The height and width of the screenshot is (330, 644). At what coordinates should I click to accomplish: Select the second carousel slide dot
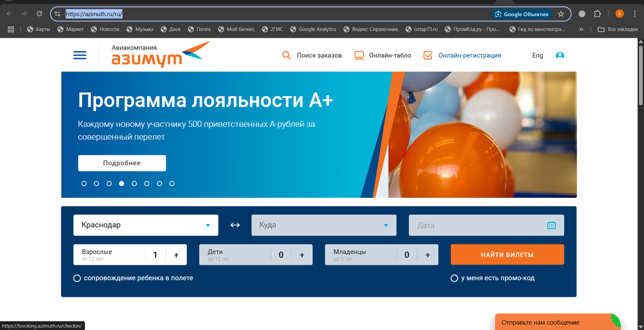(97, 183)
